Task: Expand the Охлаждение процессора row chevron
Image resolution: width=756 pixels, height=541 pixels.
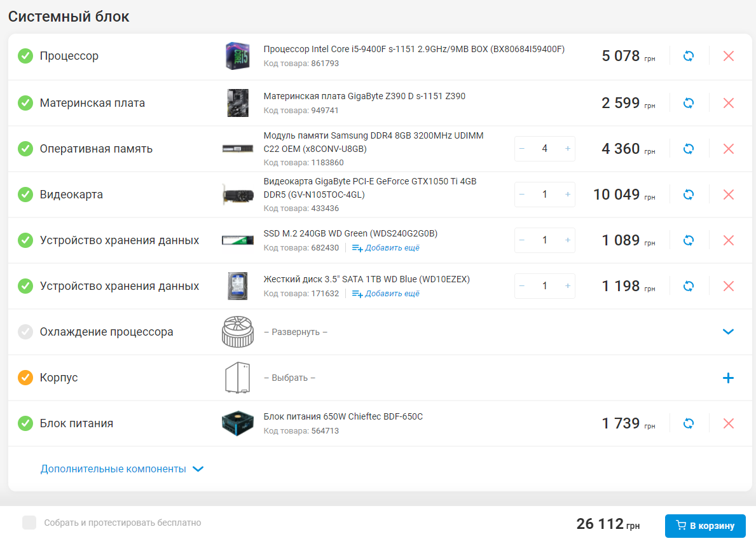Action: (x=728, y=332)
